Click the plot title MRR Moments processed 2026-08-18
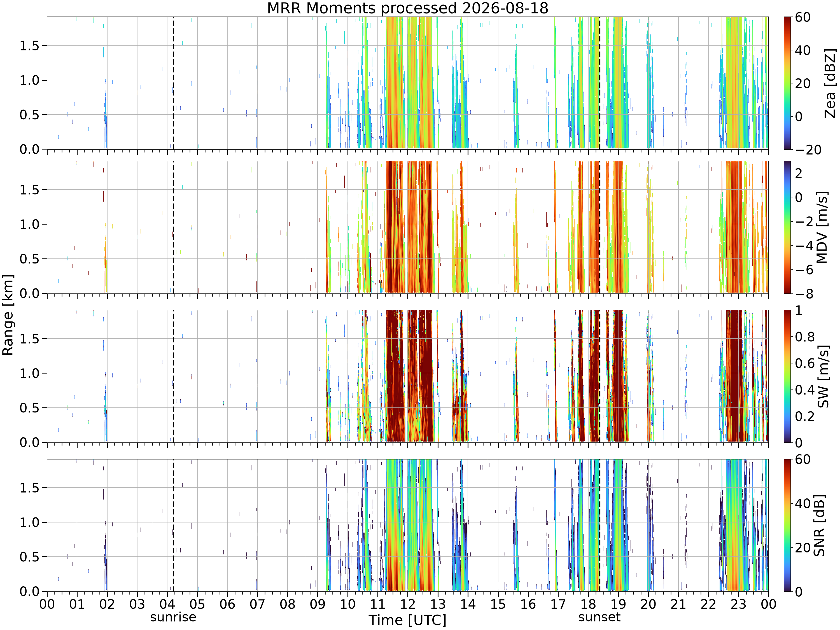The image size is (840, 630). point(407,8)
